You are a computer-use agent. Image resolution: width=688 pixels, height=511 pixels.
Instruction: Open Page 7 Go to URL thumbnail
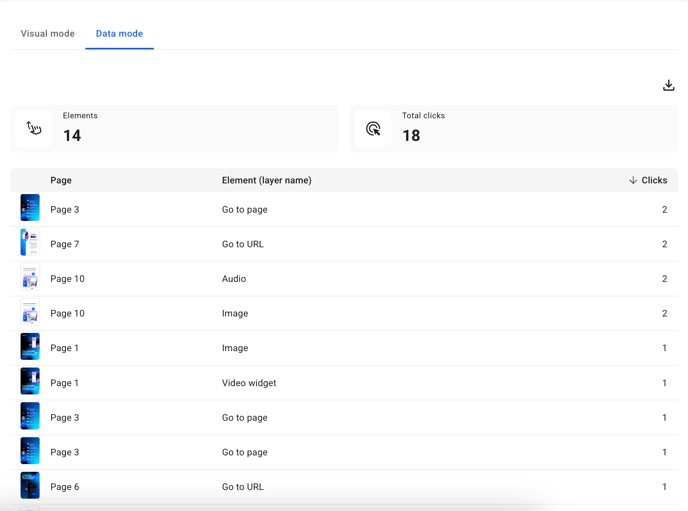tap(30, 244)
